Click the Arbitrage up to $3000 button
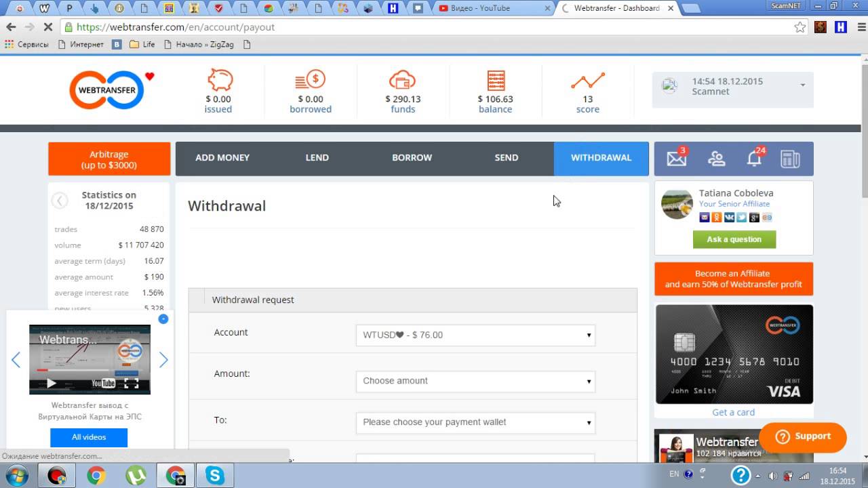Viewport: 868px width, 488px height. (x=109, y=159)
